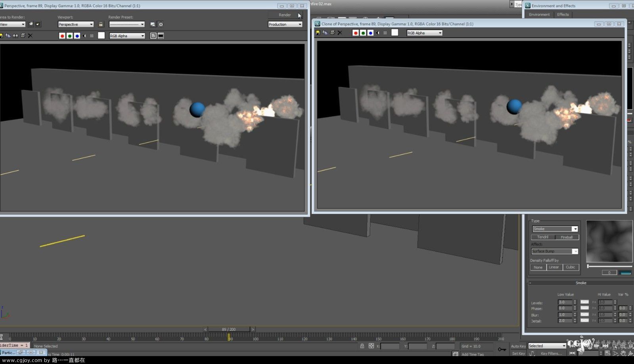
Task: Toggle absolute transform type-in mode icon
Action: [371, 346]
